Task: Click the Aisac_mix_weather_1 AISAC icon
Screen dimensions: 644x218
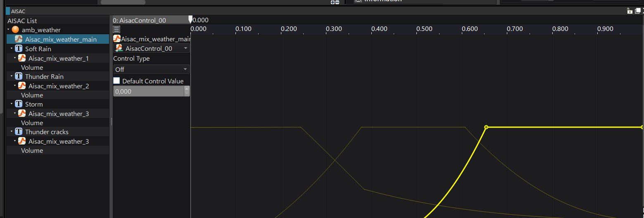Action: click(22, 58)
